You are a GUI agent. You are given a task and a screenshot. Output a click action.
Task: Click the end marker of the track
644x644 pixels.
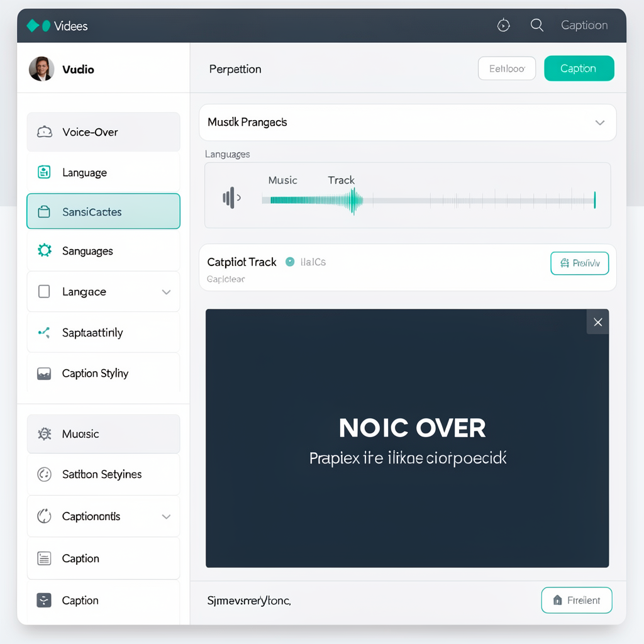coord(594,200)
